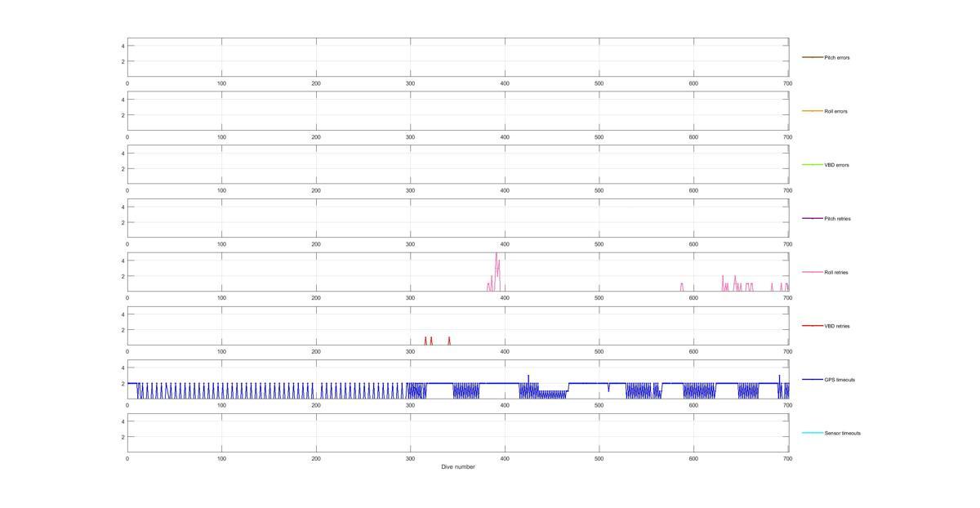Click the 700 tick below the Sensor timeouts plot

click(x=787, y=459)
